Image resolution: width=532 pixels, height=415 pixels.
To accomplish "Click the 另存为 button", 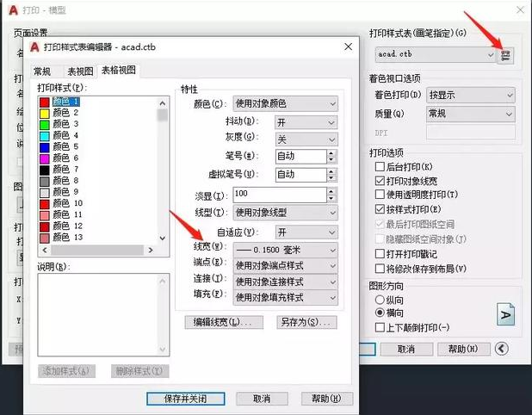I will [306, 322].
